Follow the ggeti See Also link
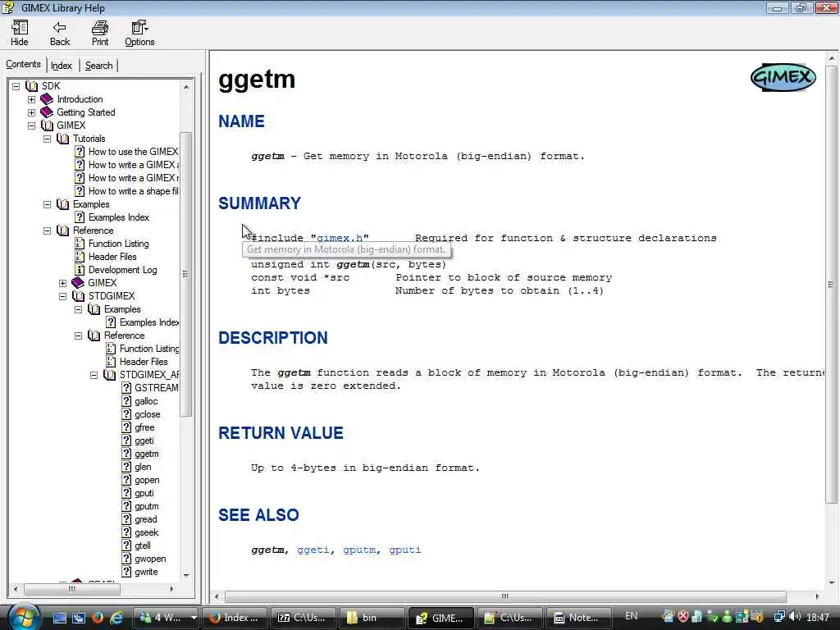 click(313, 550)
